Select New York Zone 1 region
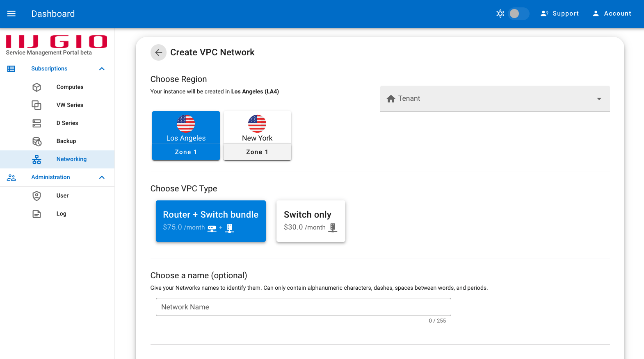Viewport: 644px width, 359px height. (257, 136)
